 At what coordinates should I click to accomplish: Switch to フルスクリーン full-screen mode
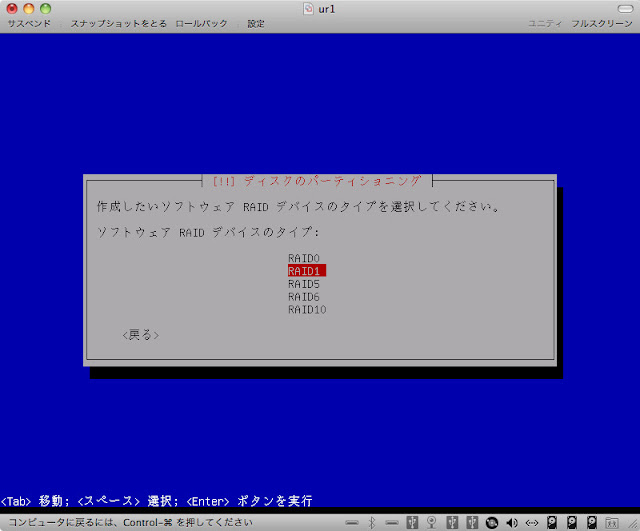tap(602, 24)
